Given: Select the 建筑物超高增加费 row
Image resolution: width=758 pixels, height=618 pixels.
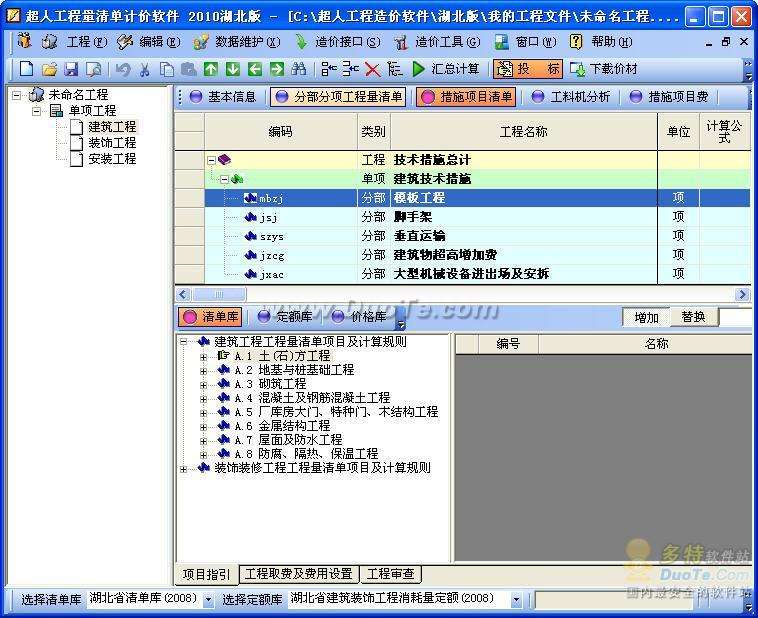Looking at the screenshot, I should click(462, 254).
